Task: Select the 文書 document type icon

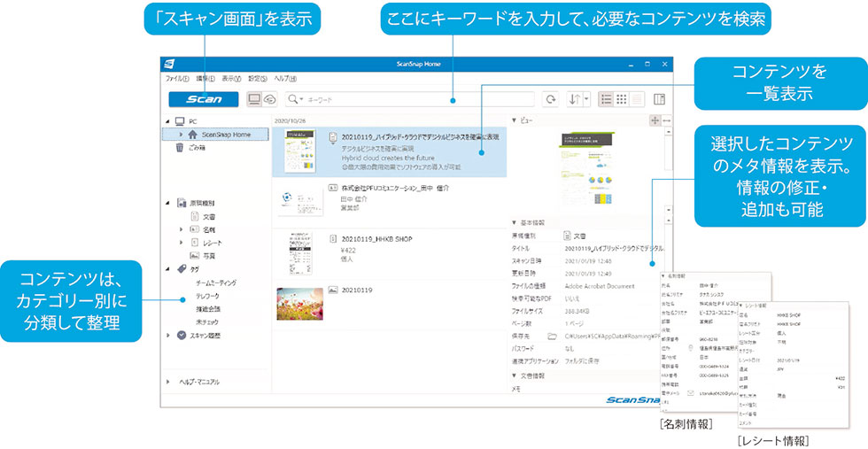Action: pos(194,216)
